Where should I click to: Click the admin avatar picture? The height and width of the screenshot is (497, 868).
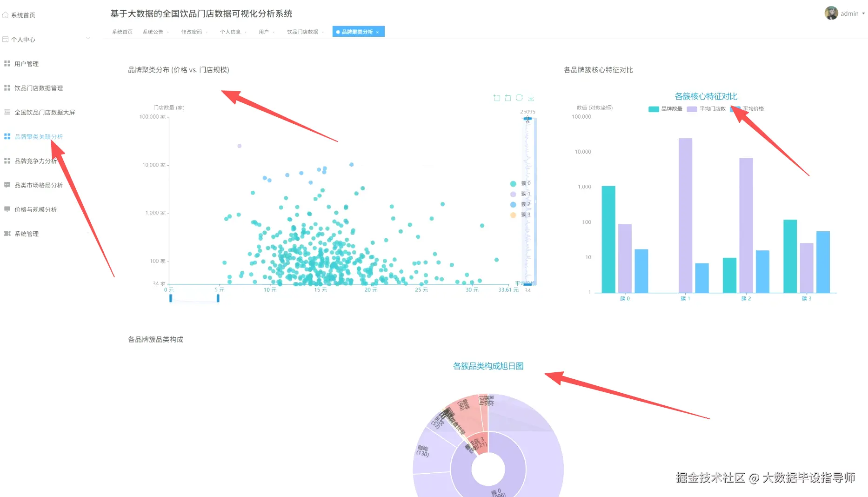831,13
